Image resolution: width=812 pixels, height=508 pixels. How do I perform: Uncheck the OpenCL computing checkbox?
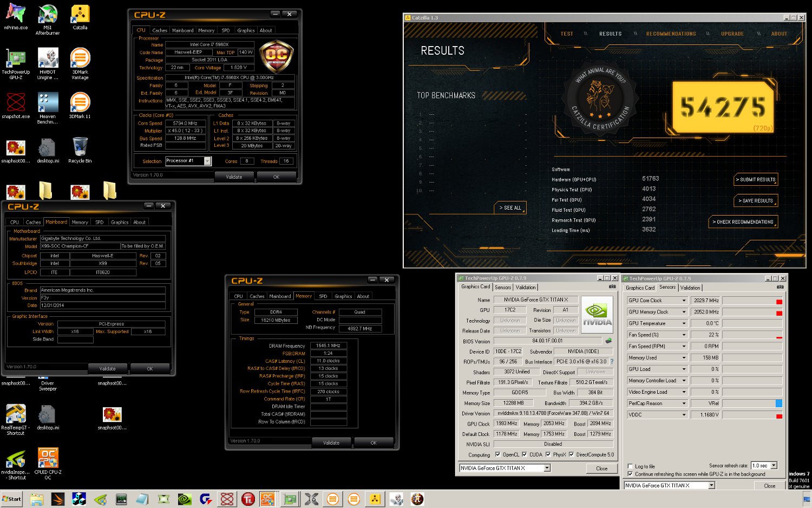pos(497,454)
